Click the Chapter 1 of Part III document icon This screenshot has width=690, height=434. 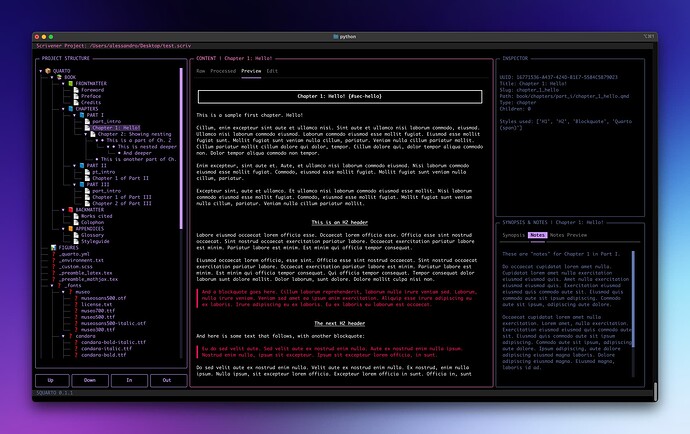pos(88,197)
